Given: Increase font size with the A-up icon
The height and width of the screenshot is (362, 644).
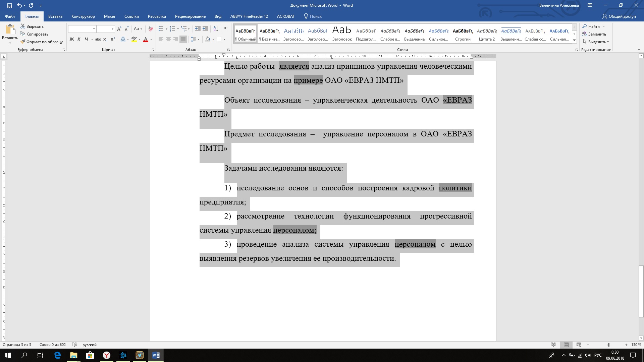Looking at the screenshot, I should 119,29.
